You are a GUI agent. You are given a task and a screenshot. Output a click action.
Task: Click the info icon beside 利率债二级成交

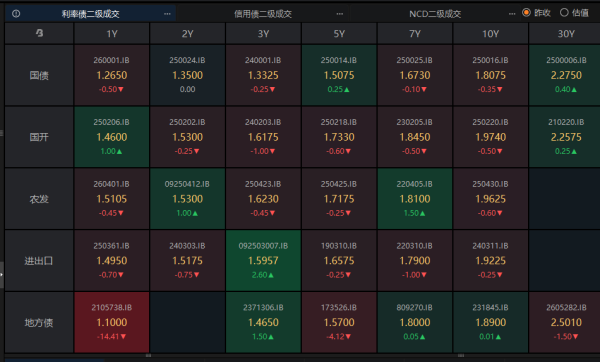16,14
